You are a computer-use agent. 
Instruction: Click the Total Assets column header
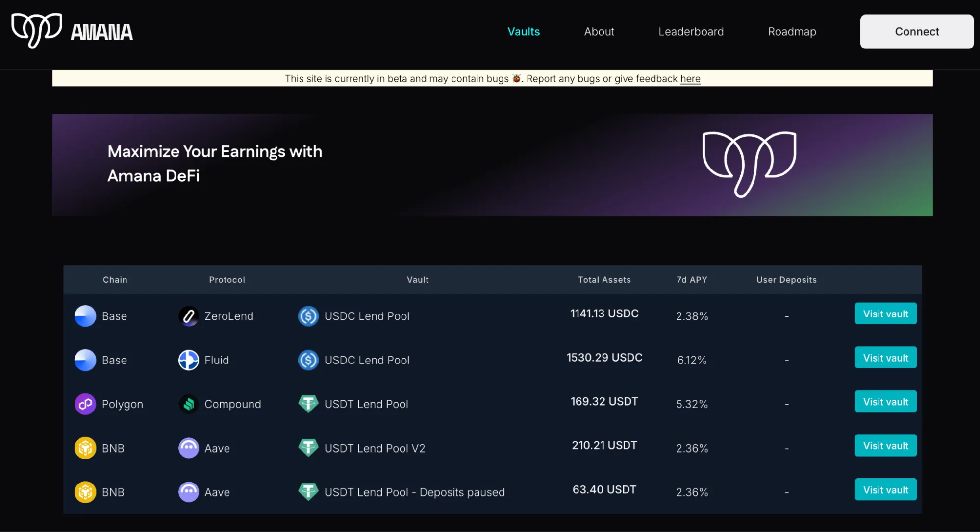click(604, 280)
